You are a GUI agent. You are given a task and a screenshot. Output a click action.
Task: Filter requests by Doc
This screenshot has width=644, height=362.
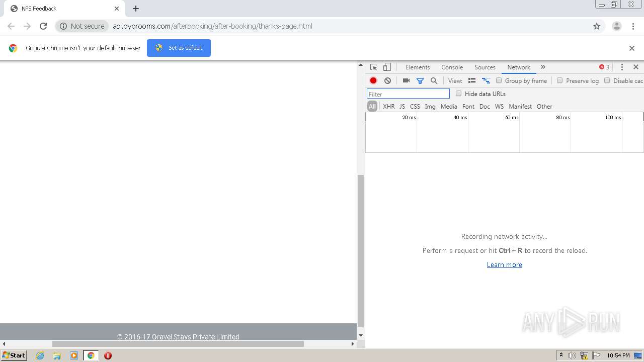(x=485, y=107)
